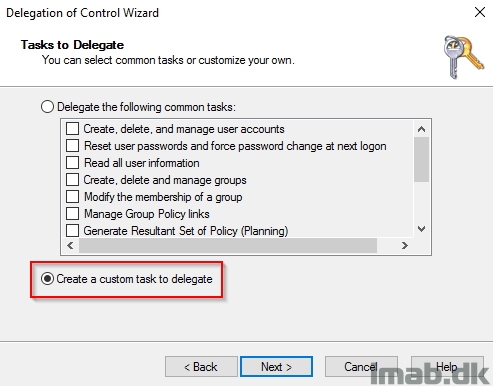Click the vertical scrollbar thumb in task list
The height and width of the screenshot is (386, 493).
[421, 159]
